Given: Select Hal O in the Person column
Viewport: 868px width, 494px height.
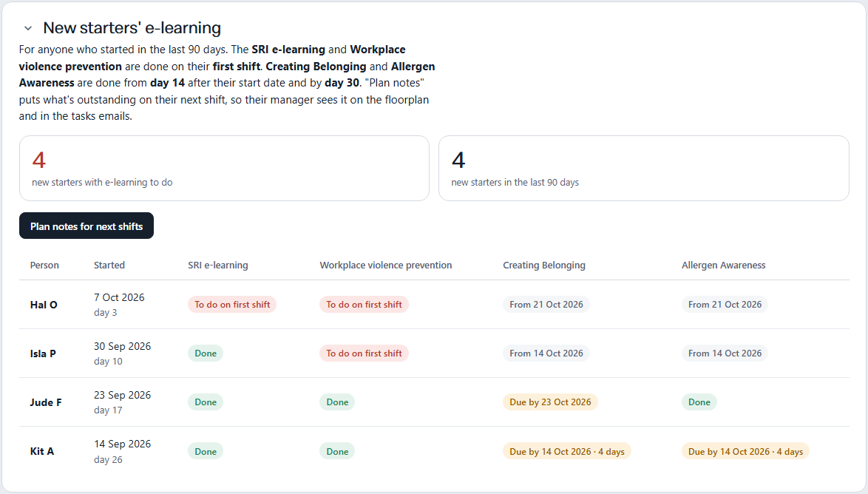Looking at the screenshot, I should click(44, 305).
